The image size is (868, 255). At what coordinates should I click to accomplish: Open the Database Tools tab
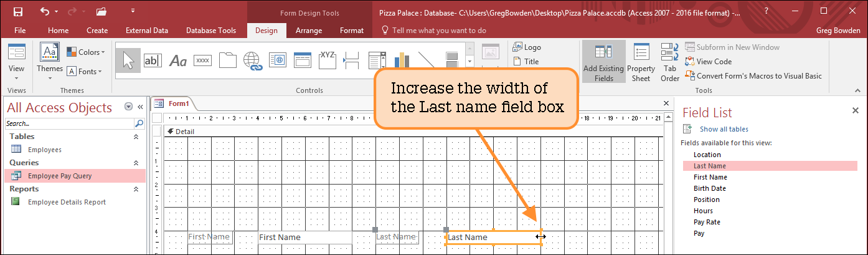click(211, 30)
